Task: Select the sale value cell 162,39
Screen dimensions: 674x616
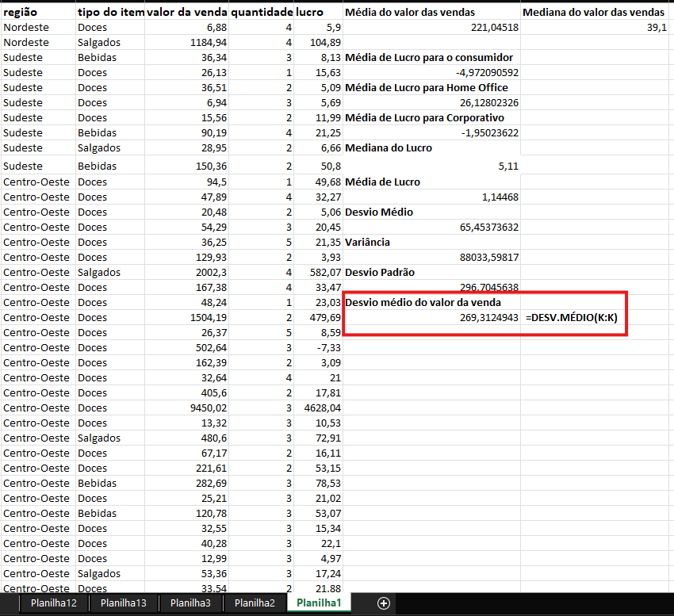Action: (x=186, y=362)
